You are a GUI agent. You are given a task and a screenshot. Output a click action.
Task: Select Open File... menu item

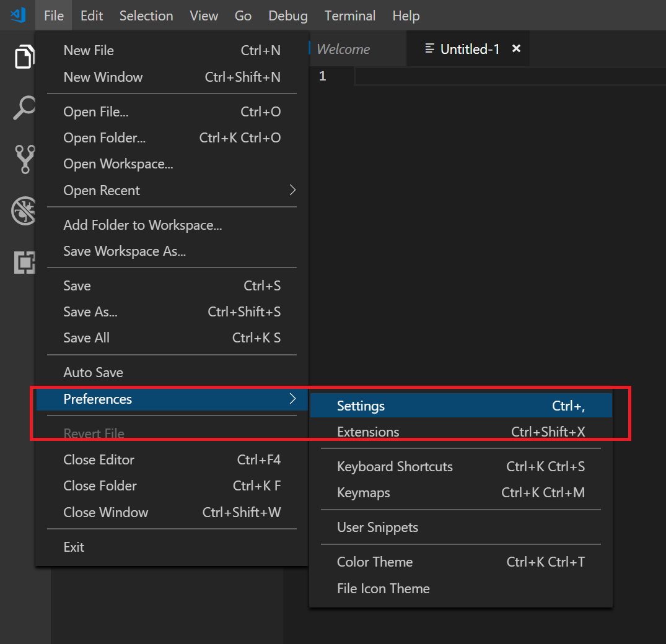[x=172, y=111]
